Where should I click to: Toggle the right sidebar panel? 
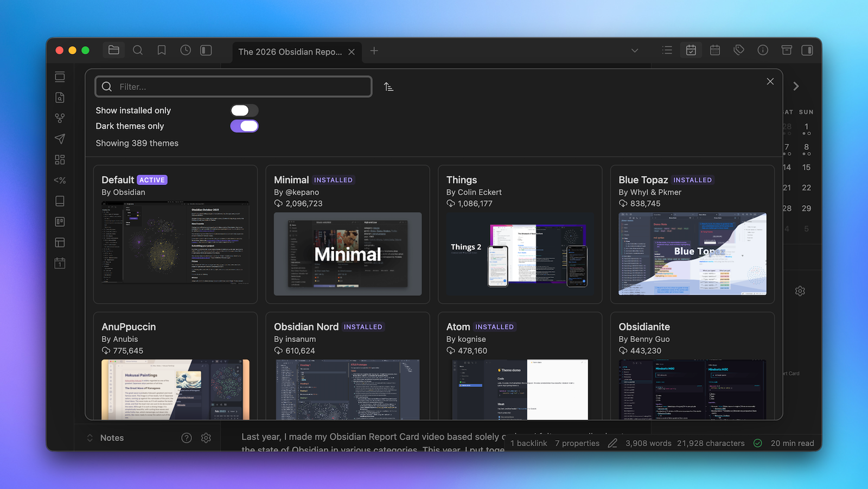[x=807, y=50]
